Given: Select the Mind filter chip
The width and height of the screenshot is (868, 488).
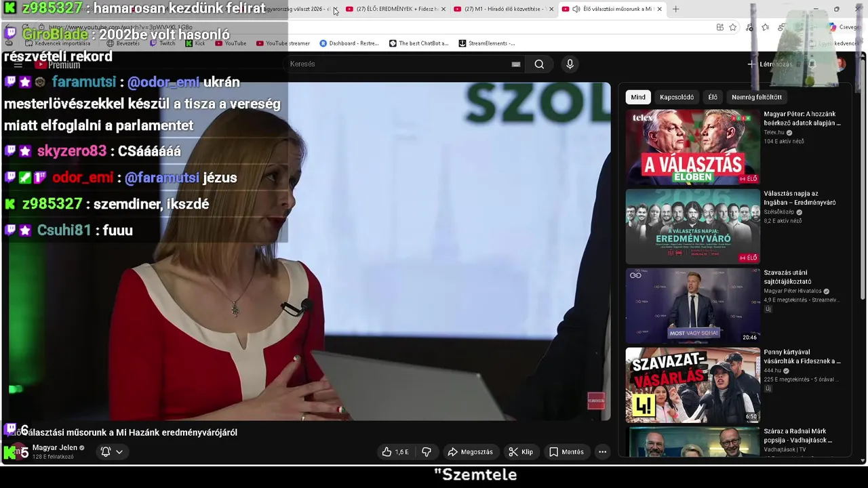Looking at the screenshot, I should 638,97.
